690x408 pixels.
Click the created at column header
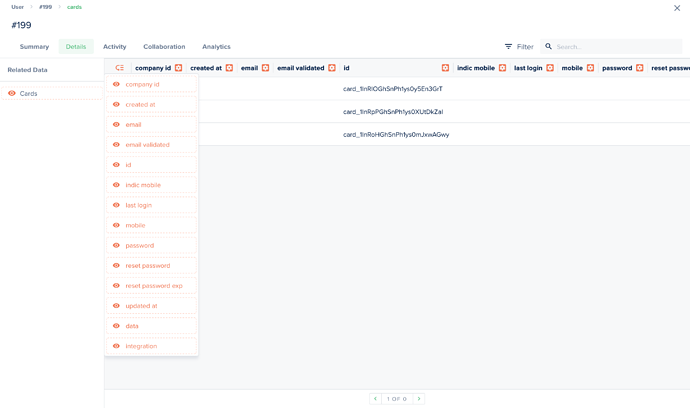click(x=206, y=68)
